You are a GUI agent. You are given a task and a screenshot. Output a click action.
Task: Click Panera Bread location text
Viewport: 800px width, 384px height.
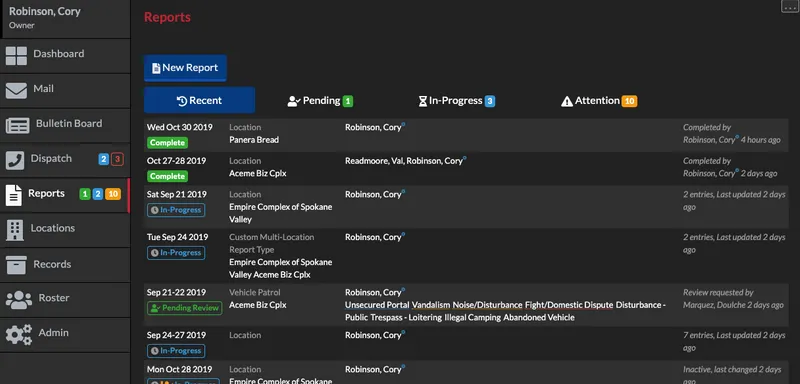point(254,140)
